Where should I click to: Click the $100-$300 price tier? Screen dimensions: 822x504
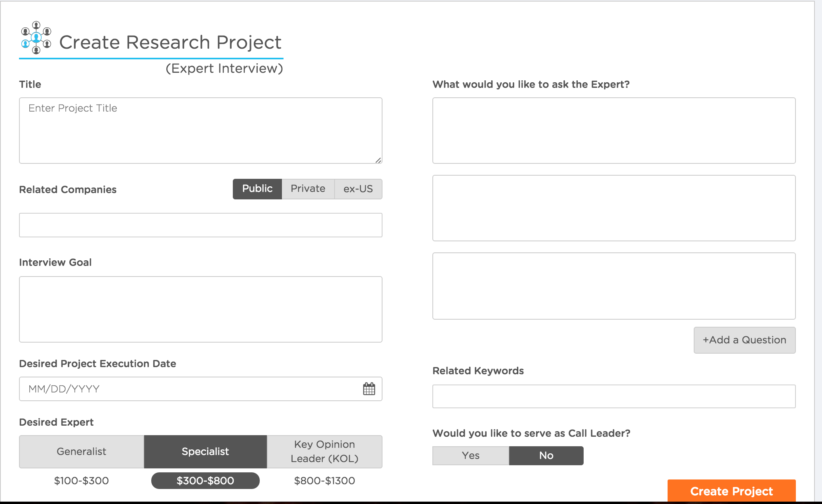[x=81, y=481]
